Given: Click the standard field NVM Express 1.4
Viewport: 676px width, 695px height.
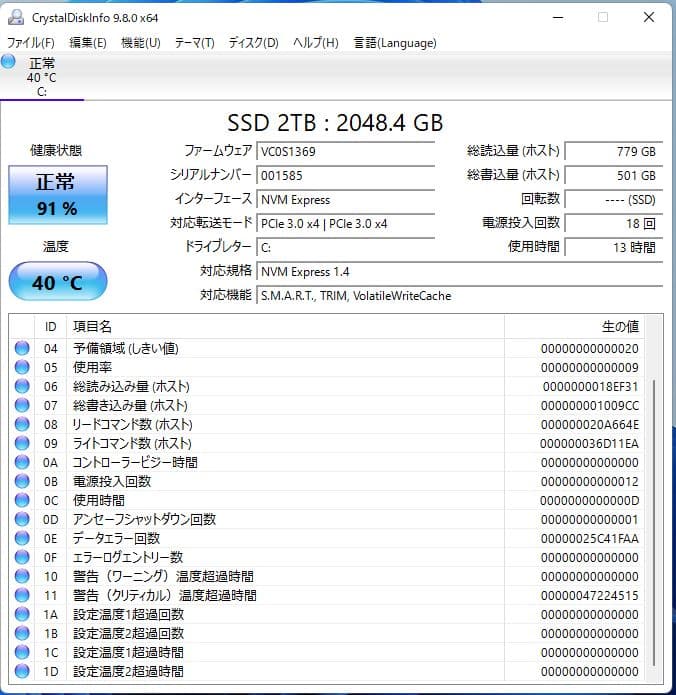Looking at the screenshot, I should [460, 271].
